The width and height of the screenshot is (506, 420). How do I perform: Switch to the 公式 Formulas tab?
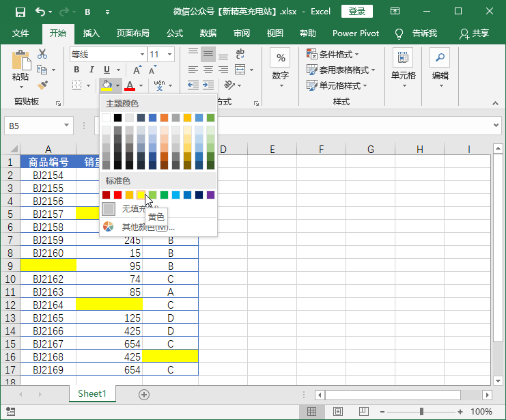[175, 33]
